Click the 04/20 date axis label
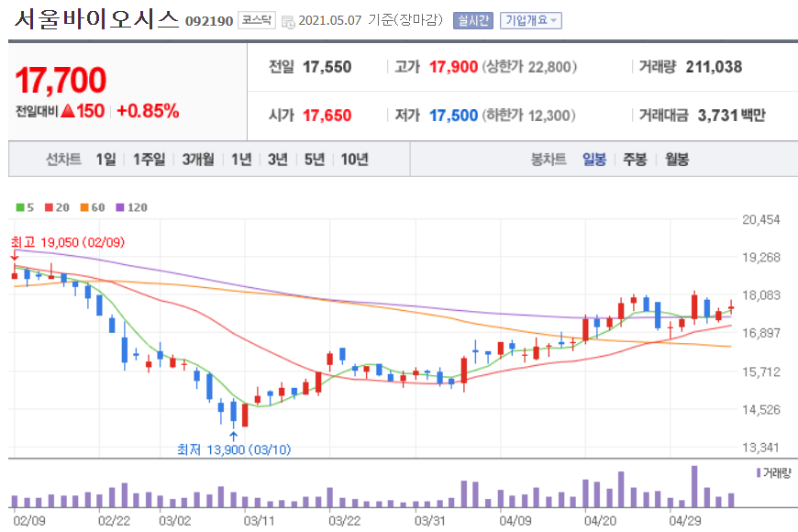This screenshot has width=798, height=532. (600, 521)
